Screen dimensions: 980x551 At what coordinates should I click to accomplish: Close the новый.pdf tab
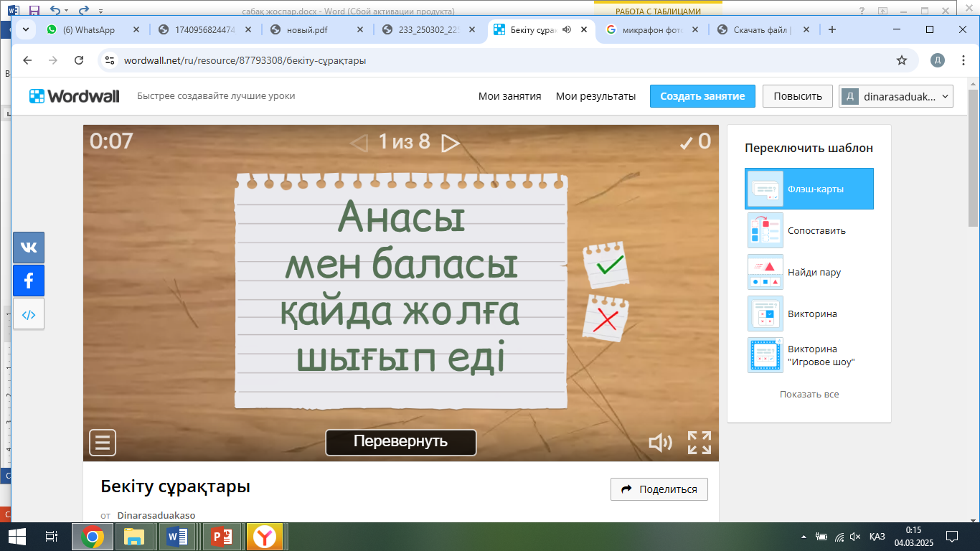pyautogui.click(x=362, y=29)
